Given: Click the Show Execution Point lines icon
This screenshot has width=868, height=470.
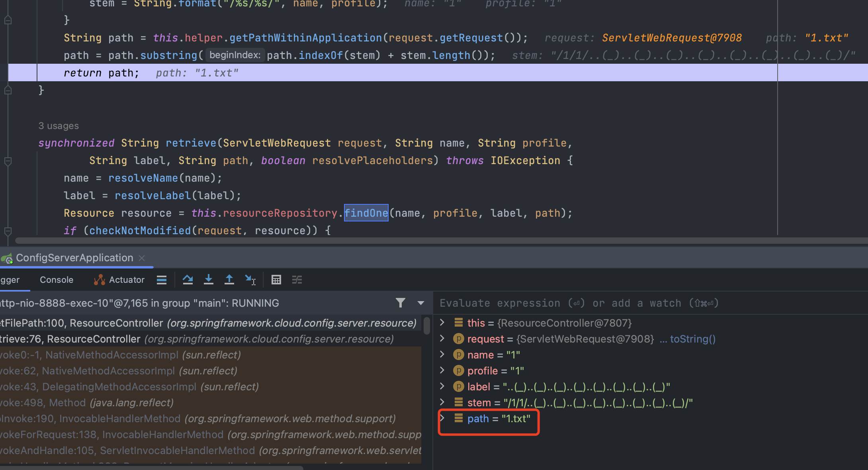Looking at the screenshot, I should [162, 280].
